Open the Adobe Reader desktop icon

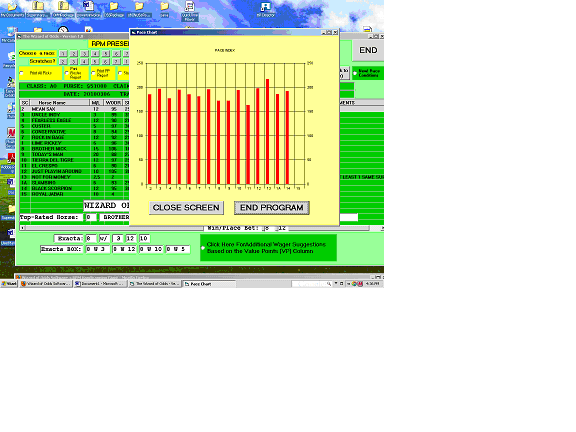tap(11, 162)
